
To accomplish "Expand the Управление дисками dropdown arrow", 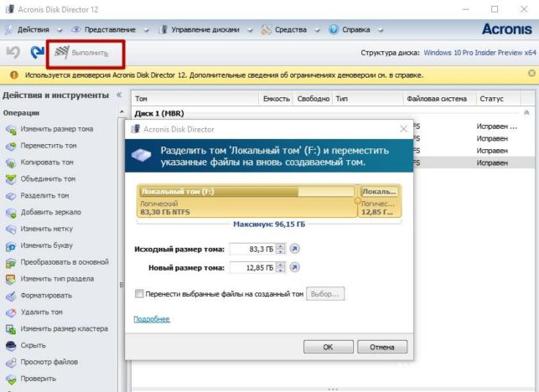I will tap(250, 30).
